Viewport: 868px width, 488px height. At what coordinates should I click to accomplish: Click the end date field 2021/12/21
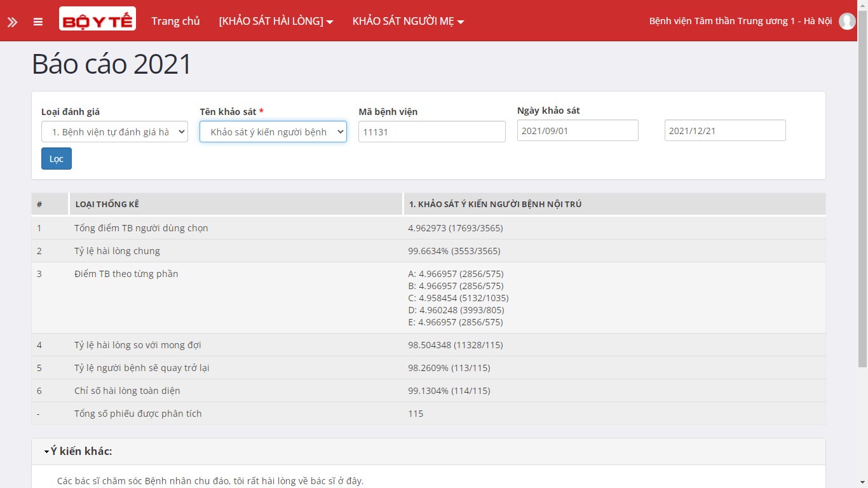[x=724, y=130]
